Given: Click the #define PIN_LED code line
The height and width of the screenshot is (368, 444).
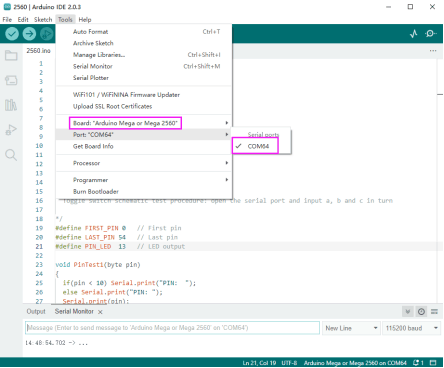Looking at the screenshot, I should 120,247.
